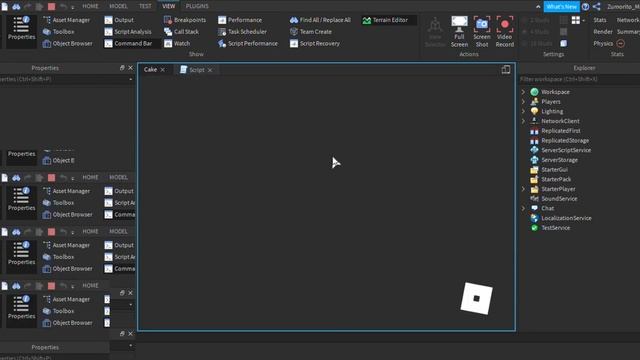Open Script Analysis in the top ribbon
Screen dimensions: 640x360
(128, 31)
